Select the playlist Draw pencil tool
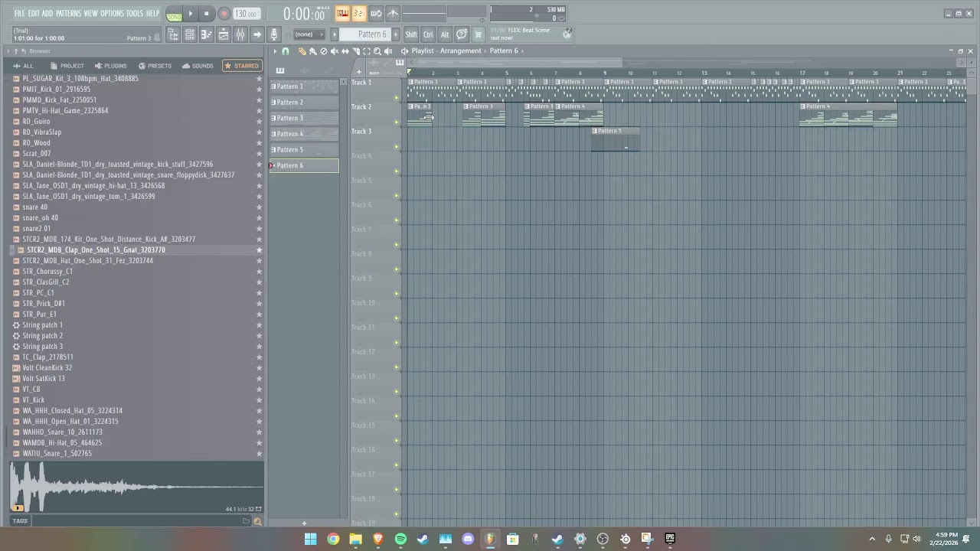 tap(302, 51)
